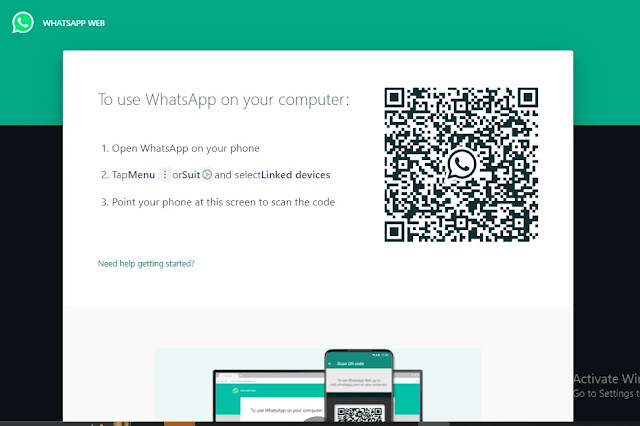Click the "Linked devices" bold text
Image resolution: width=640 pixels, height=426 pixels.
click(296, 175)
